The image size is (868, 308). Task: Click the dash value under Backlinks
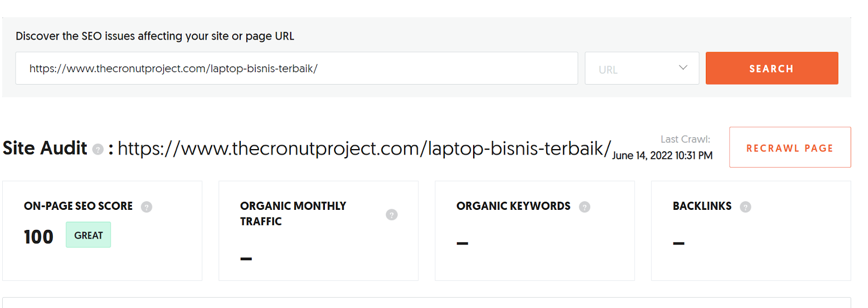point(679,243)
